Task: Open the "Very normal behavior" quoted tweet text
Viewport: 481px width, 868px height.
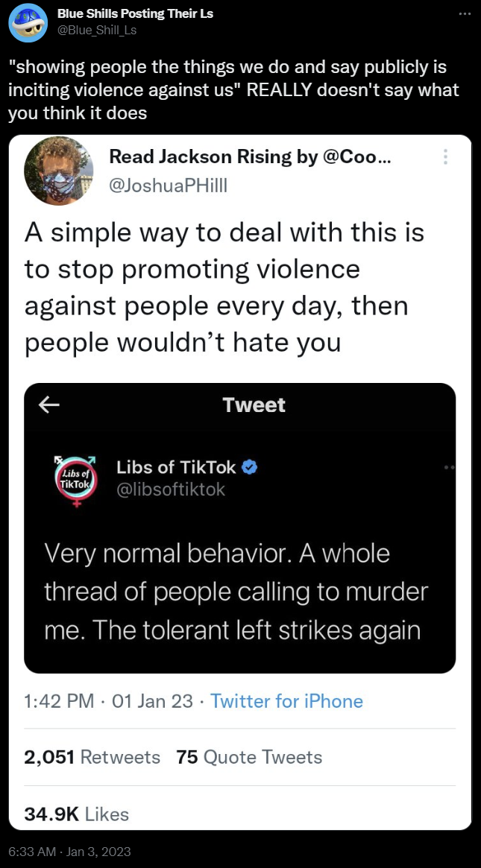Action: pos(236,592)
